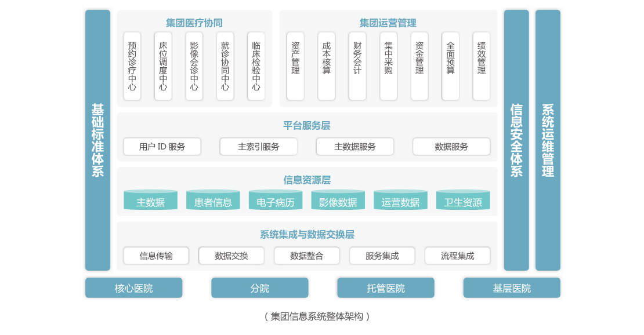Image resolution: width=644 pixels, height=335 pixels.
Task: Select the 运营数据 database cylinder
Action: [x=400, y=200]
